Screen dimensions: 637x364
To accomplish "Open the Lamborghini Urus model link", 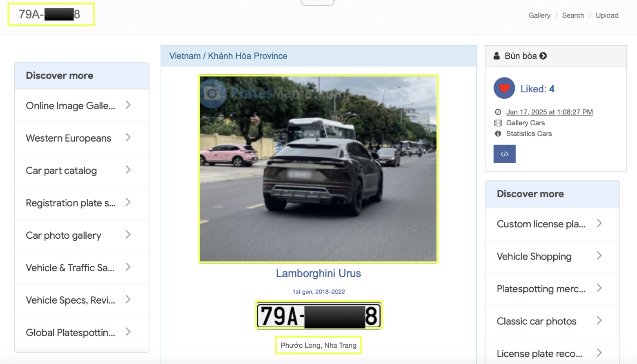I will tap(318, 273).
